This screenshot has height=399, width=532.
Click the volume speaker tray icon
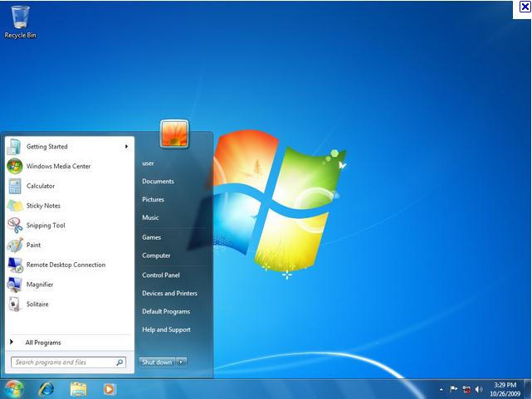(478, 390)
